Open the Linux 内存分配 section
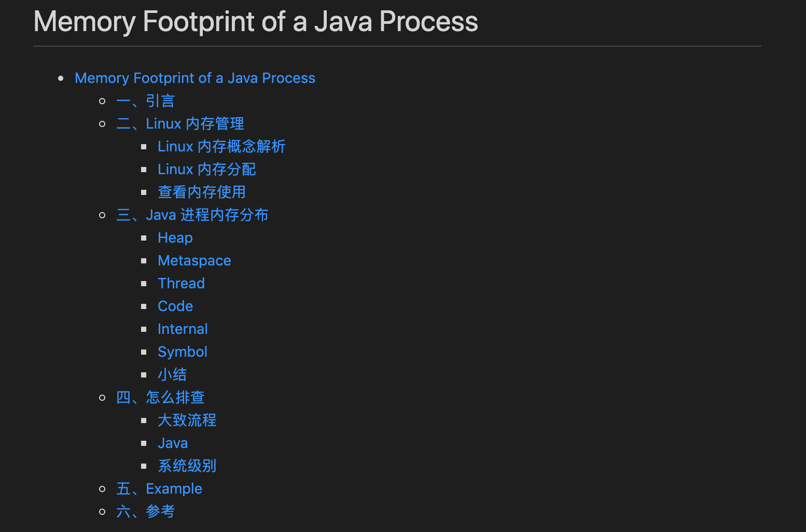Viewport: 806px width, 532px height. tap(206, 169)
